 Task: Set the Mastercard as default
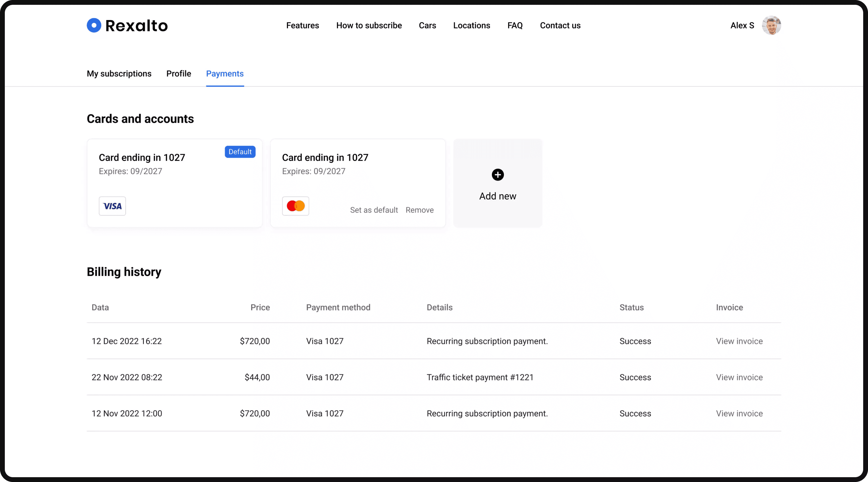[x=374, y=210]
